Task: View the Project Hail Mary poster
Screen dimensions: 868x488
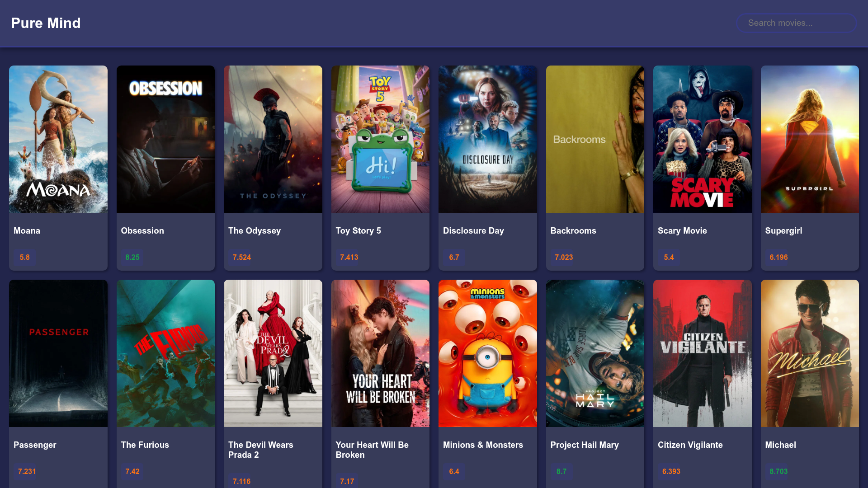Action: pos(595,353)
